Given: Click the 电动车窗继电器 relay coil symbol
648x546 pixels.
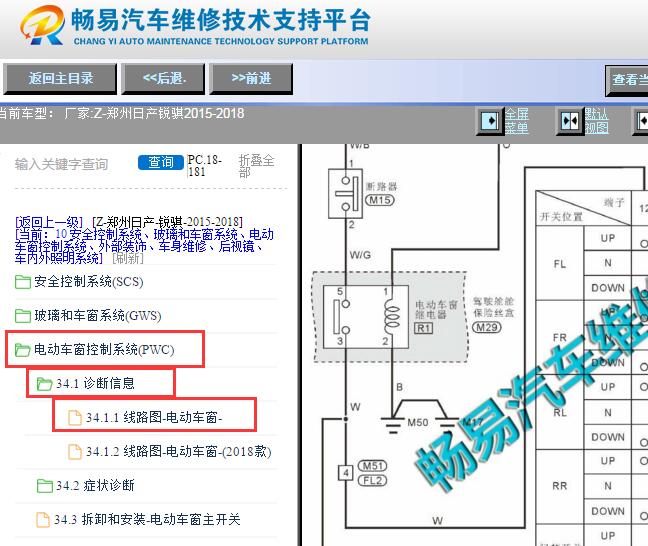Looking at the screenshot, I should pyautogui.click(x=392, y=318).
